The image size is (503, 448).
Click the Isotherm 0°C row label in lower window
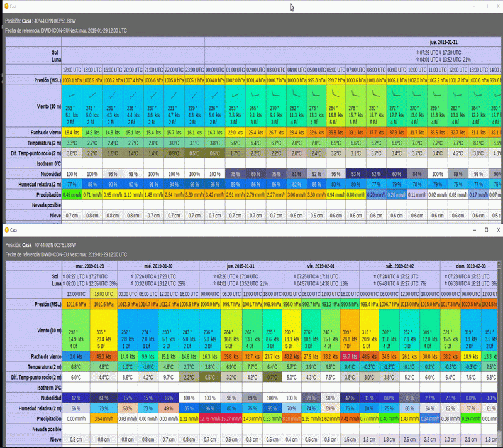pos(49,388)
